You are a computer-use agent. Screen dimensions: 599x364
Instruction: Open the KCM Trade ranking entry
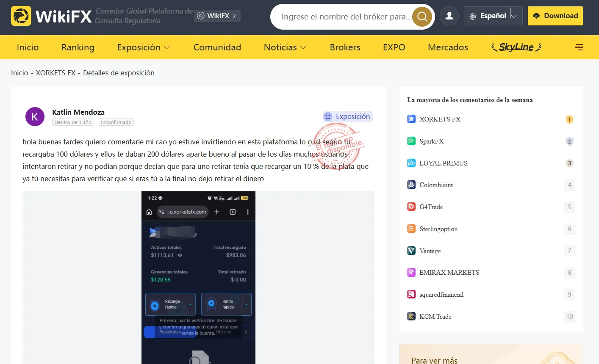click(x=491, y=316)
